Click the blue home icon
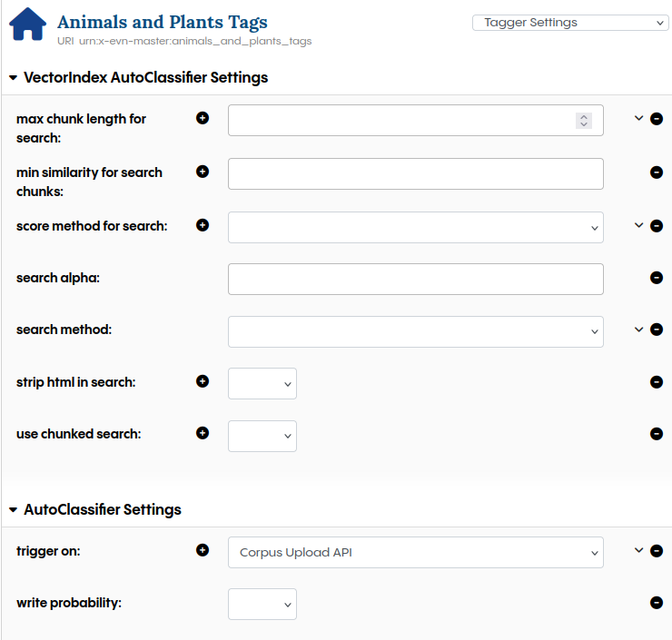The height and width of the screenshot is (640, 672). (27, 25)
